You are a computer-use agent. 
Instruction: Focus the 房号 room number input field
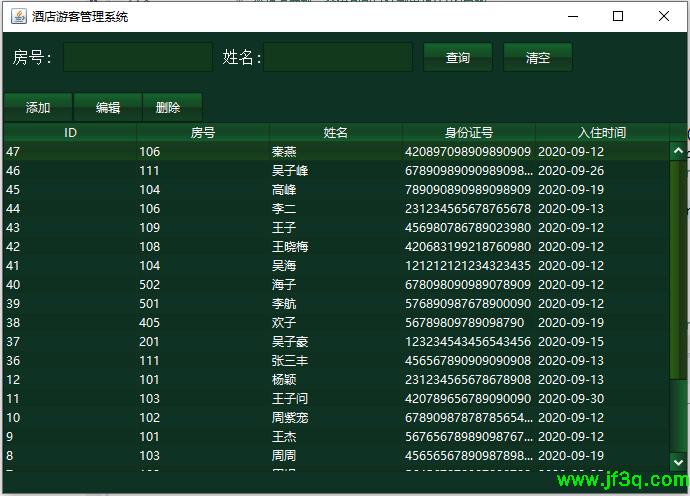coord(138,58)
